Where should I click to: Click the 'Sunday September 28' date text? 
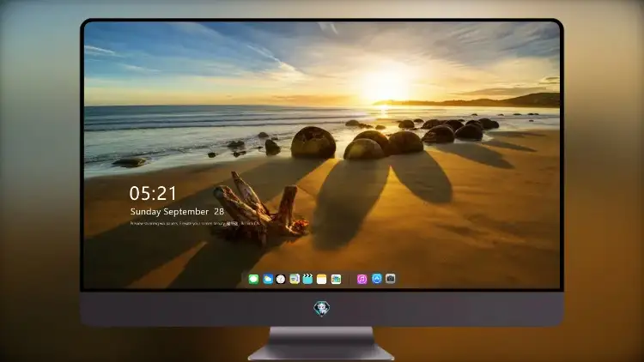(x=177, y=211)
